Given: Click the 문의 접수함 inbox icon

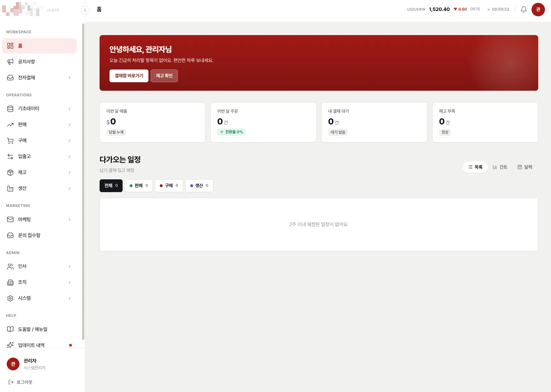Looking at the screenshot, I should coord(10,235).
